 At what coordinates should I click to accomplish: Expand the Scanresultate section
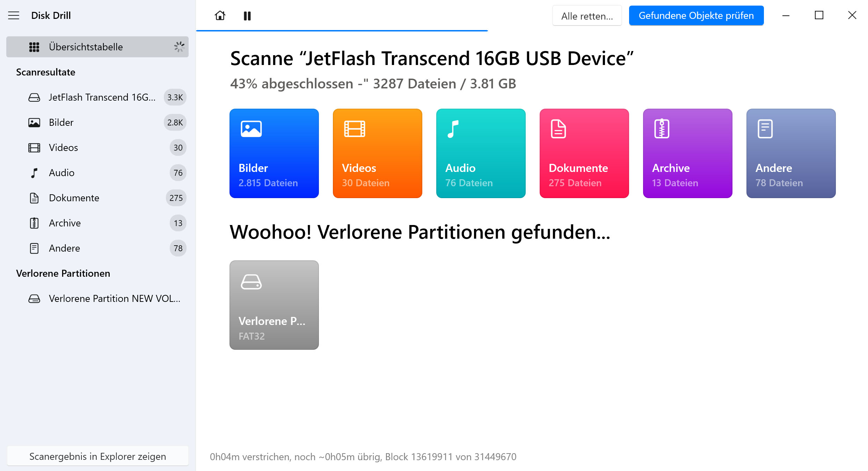[47, 72]
